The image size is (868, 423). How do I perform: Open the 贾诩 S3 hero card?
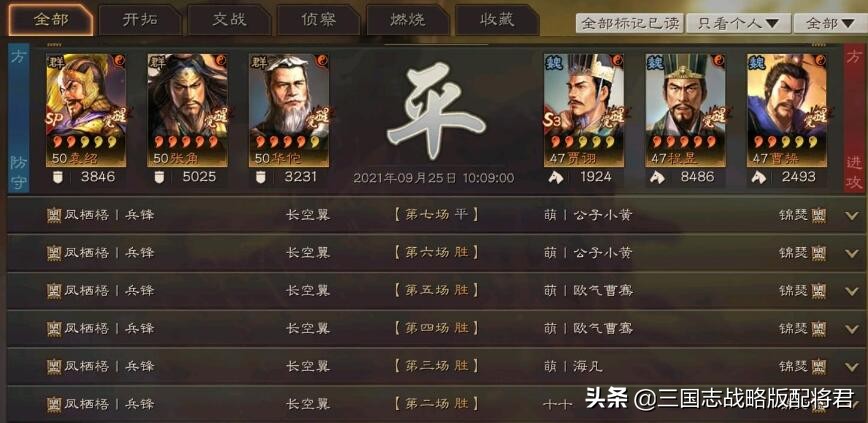(x=583, y=110)
